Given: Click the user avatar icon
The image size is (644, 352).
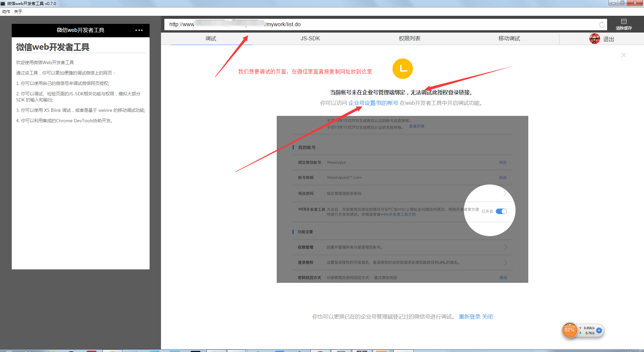Looking at the screenshot, I should click(x=595, y=39).
